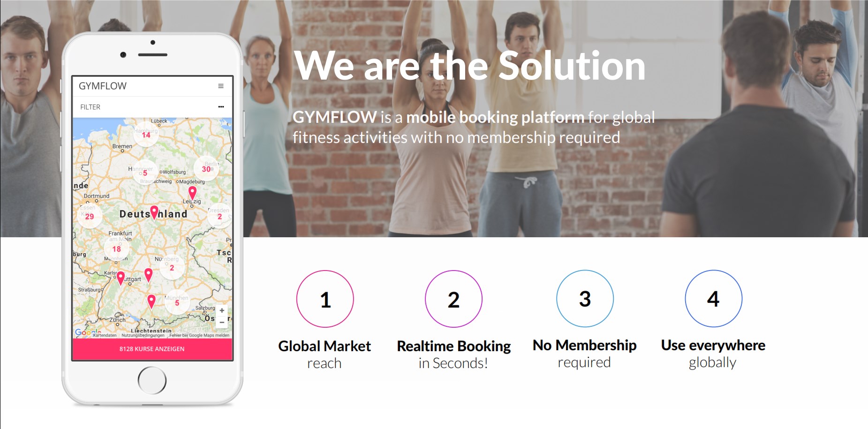Open Nutzungsbedingungen link on map
The image size is (868, 429).
pyautogui.click(x=143, y=335)
